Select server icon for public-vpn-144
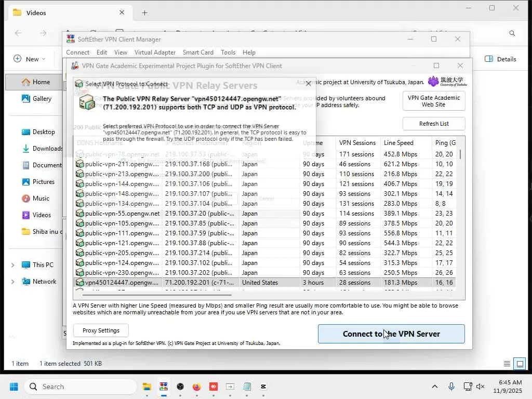 79,183
